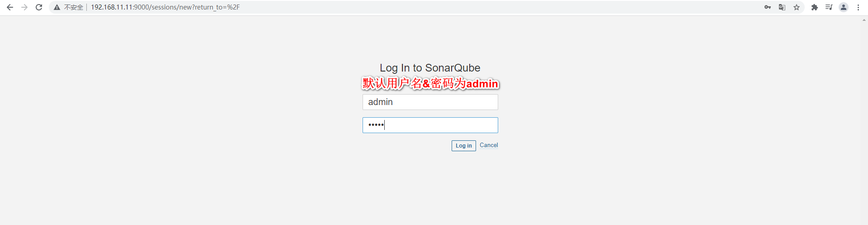The height and width of the screenshot is (225, 868).
Task: Open the 不安全 site security info
Action: coord(69,7)
